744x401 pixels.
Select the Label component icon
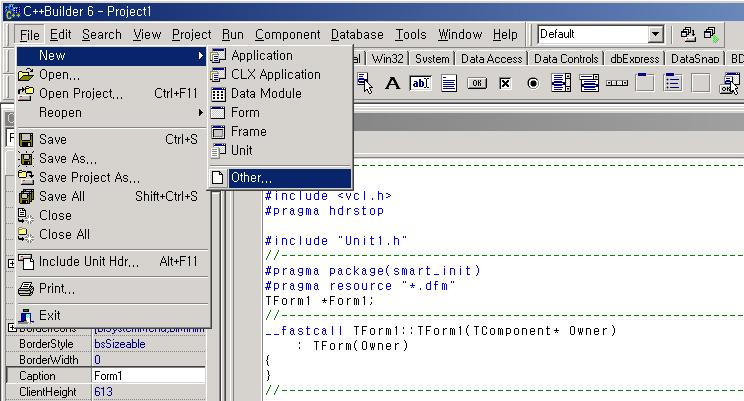[392, 84]
